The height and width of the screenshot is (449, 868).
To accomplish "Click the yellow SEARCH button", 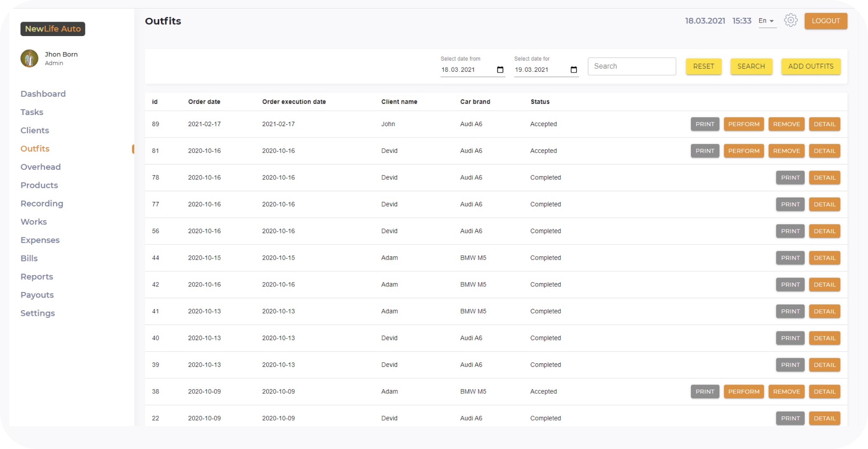I will coord(751,66).
